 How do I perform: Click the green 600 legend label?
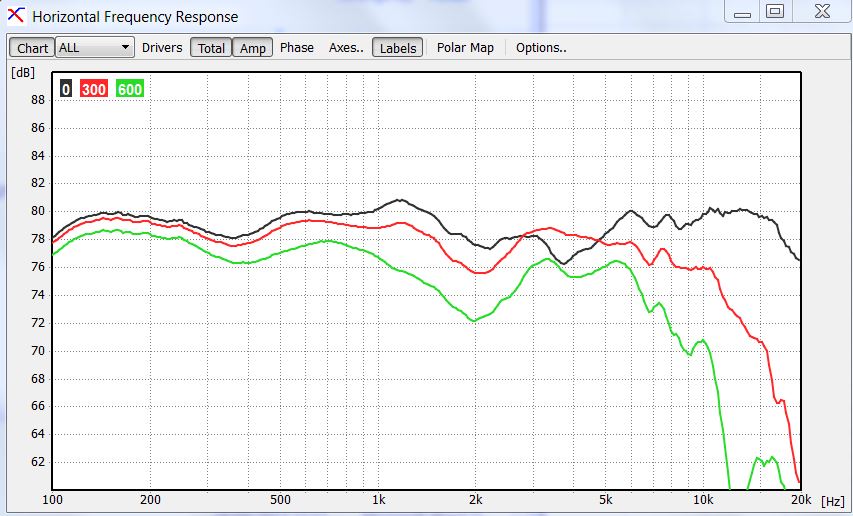(130, 89)
